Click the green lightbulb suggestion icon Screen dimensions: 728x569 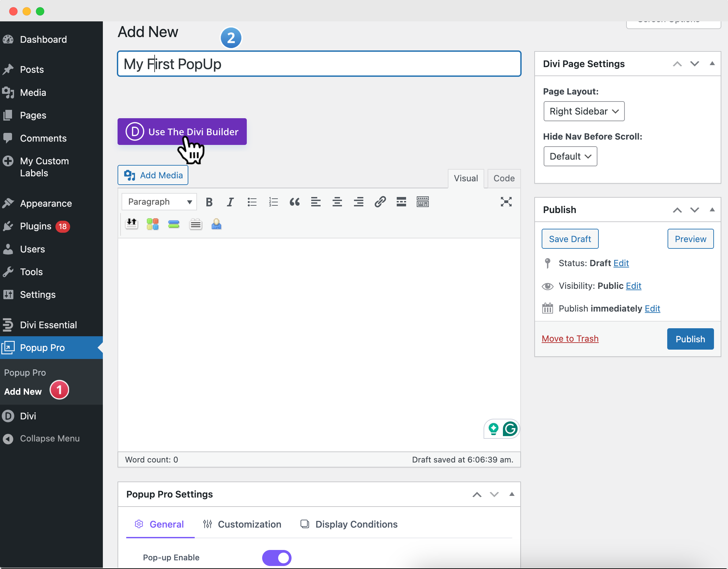click(x=493, y=429)
